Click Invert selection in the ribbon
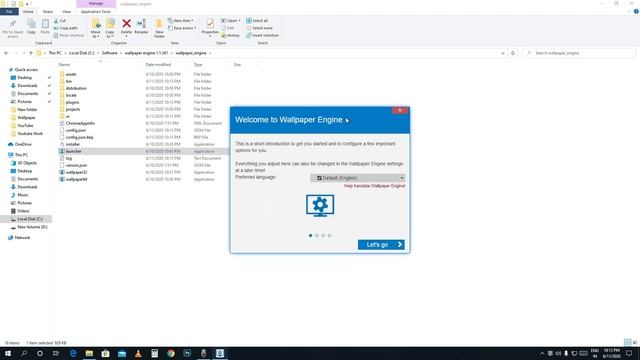Screen dimensions: 640x360 point(262,36)
